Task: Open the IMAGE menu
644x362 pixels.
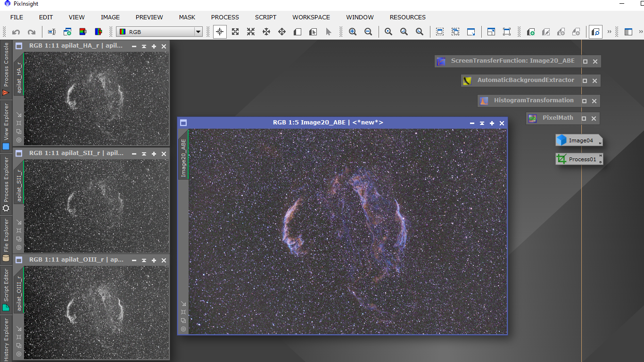Action: (110, 17)
